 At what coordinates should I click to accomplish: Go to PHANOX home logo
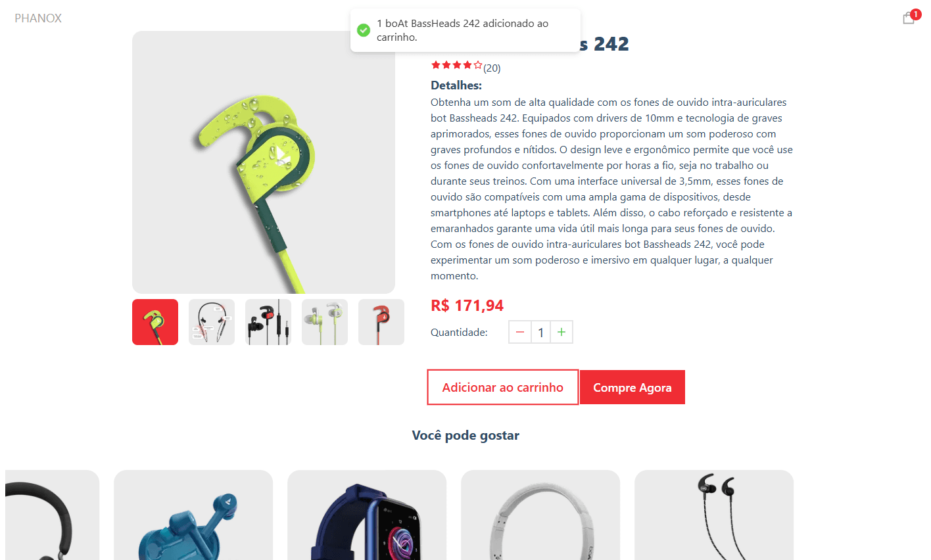(x=38, y=18)
